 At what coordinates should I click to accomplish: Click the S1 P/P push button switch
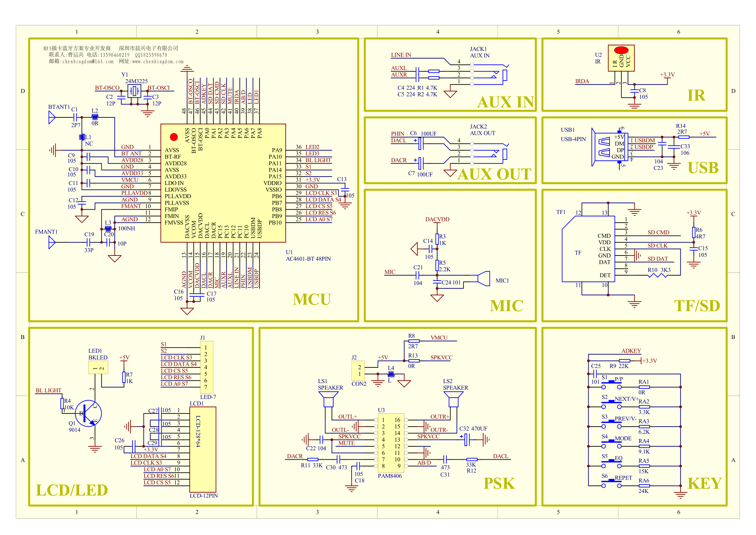tap(612, 385)
